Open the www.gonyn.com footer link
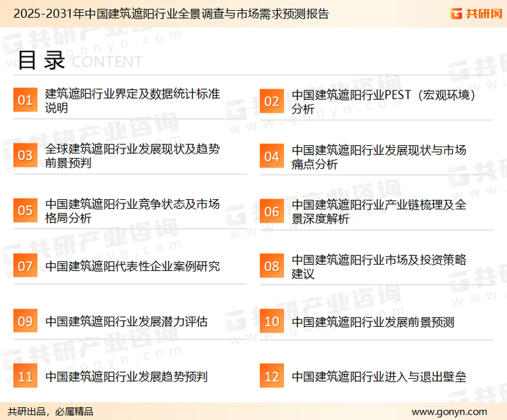 (x=450, y=412)
